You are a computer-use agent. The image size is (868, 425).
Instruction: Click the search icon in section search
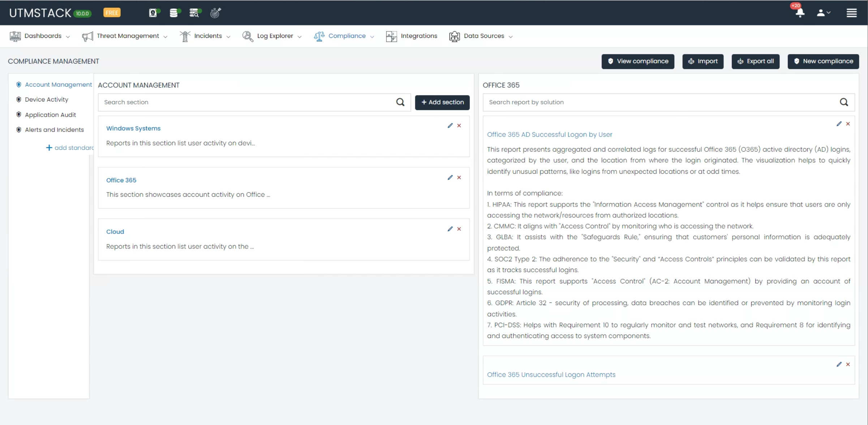tap(400, 102)
